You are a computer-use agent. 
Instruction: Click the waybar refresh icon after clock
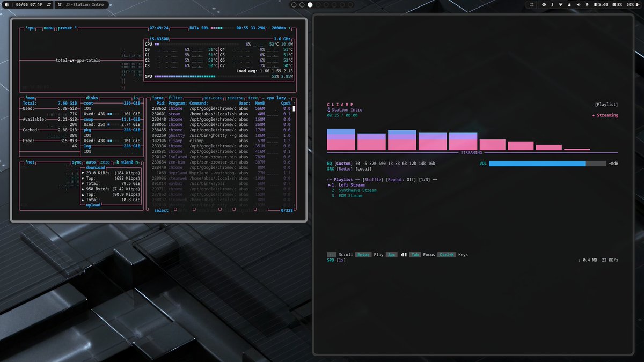(49, 4)
